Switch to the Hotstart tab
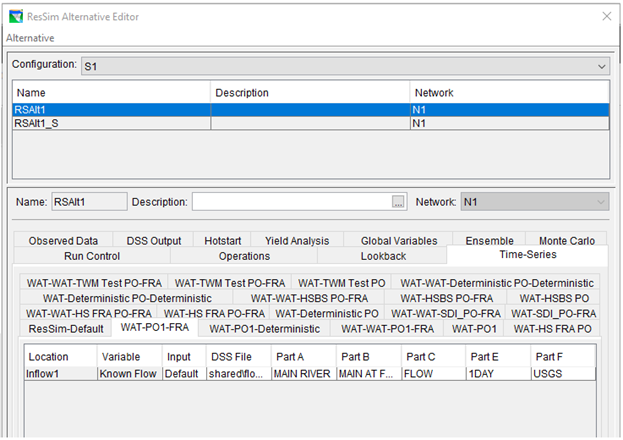 pyautogui.click(x=221, y=241)
